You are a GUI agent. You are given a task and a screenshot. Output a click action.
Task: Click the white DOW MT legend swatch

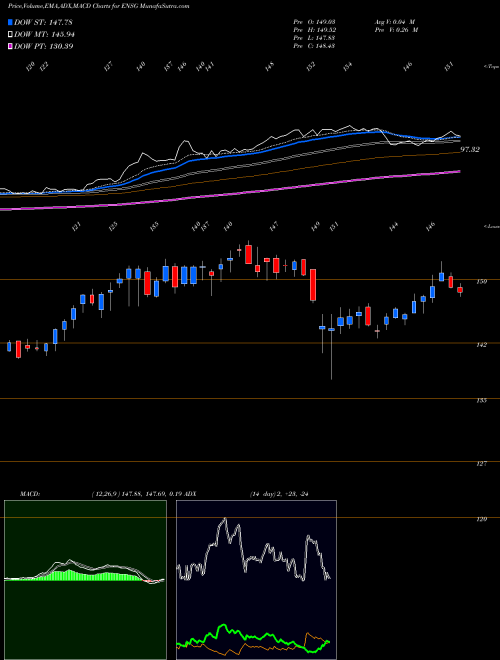click(x=10, y=34)
